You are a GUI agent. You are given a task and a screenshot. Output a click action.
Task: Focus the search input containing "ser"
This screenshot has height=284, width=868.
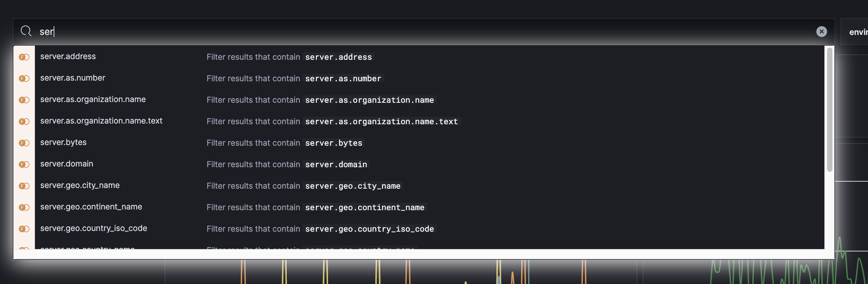pos(424,31)
